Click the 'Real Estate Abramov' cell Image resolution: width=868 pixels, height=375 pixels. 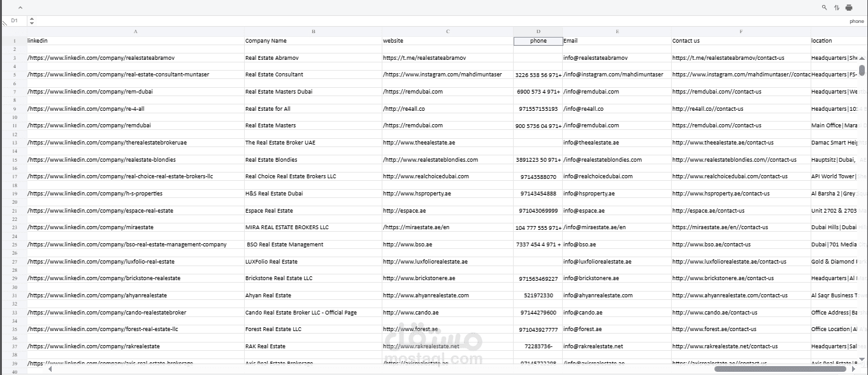click(314, 58)
